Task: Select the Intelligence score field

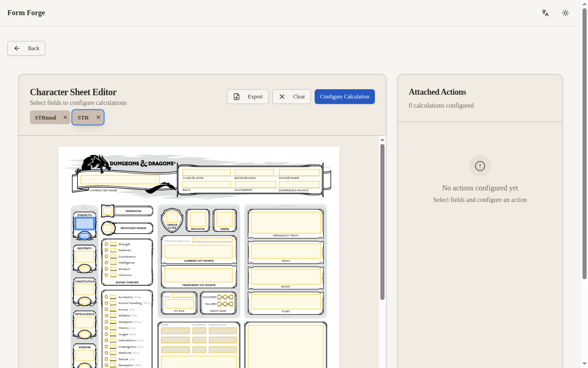Action: 85,322
